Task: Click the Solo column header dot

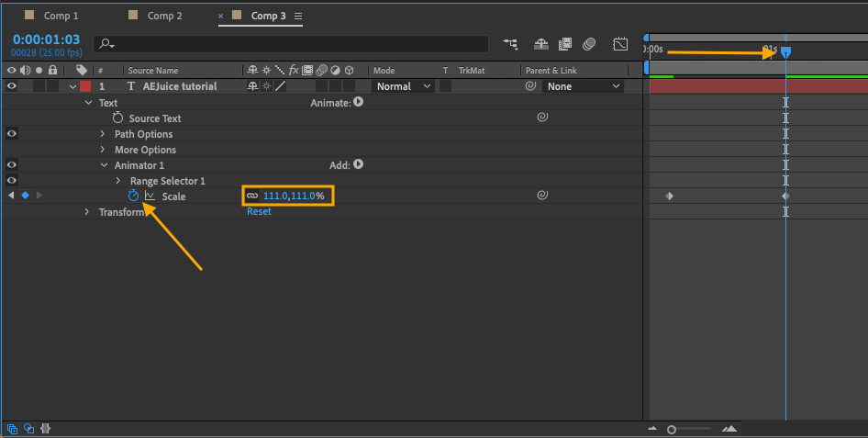Action: pos(39,71)
